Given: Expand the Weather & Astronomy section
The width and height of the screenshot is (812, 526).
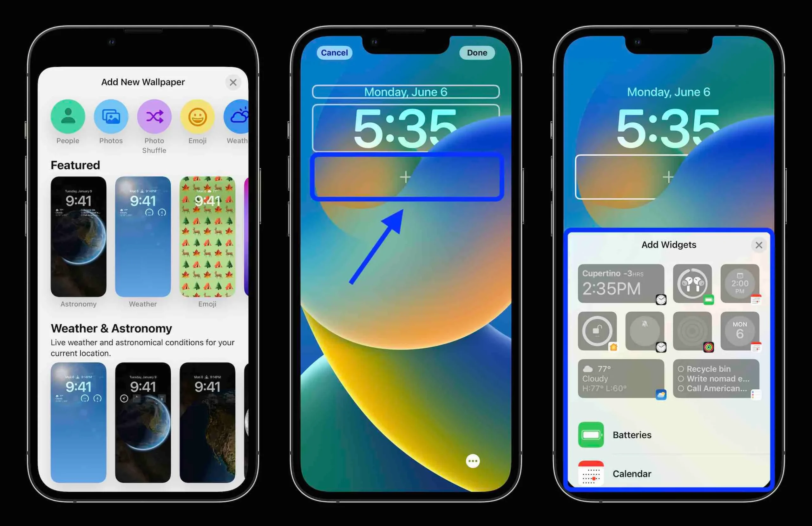Looking at the screenshot, I should tap(111, 328).
